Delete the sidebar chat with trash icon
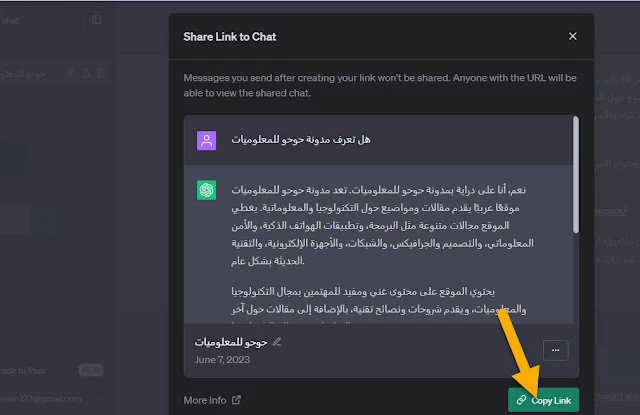 [x=100, y=73]
